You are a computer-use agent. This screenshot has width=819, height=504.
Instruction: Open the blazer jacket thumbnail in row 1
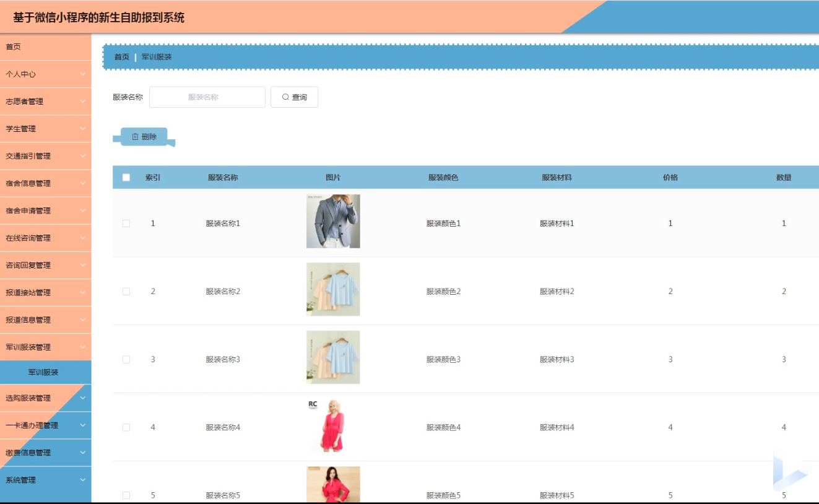coord(333,222)
